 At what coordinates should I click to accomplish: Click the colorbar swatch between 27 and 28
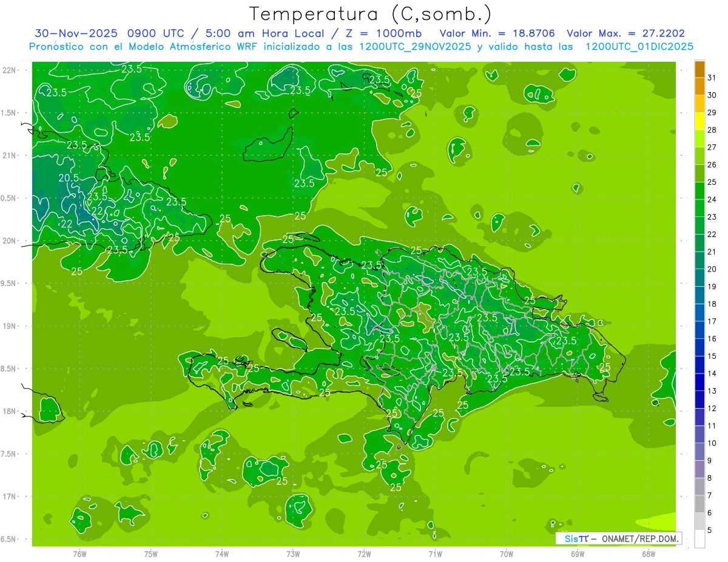pos(699,138)
